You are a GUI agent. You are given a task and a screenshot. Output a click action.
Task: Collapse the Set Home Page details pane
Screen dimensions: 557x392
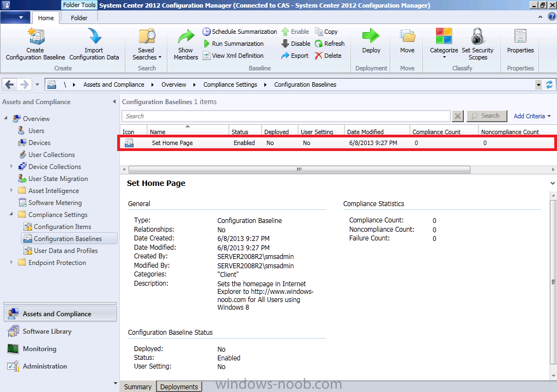(x=553, y=183)
